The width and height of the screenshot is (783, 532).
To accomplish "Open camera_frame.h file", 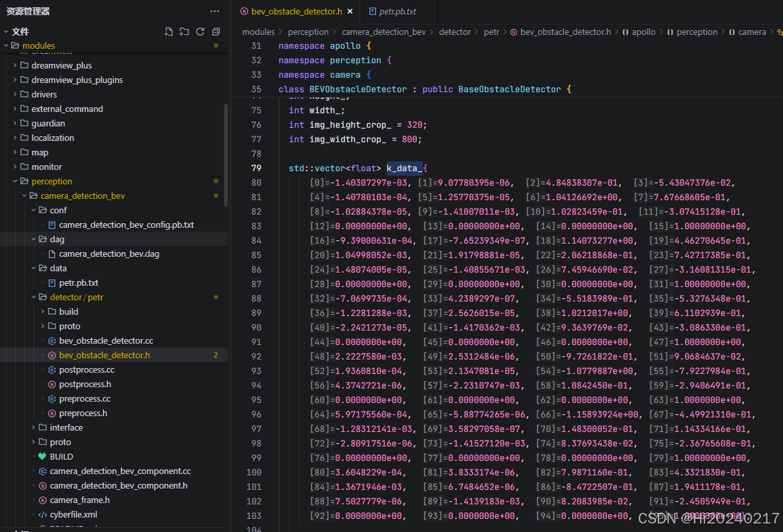I will click(x=80, y=500).
